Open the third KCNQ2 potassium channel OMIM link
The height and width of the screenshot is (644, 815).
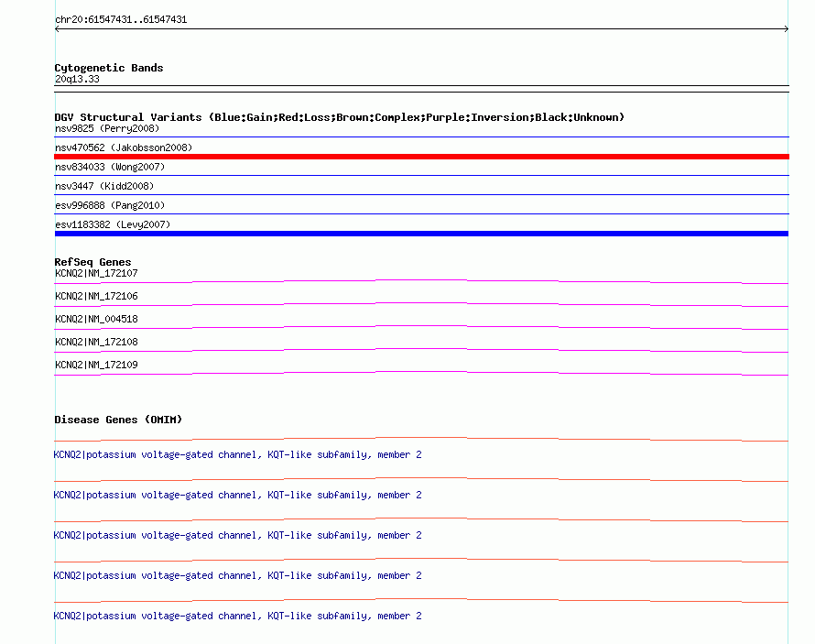click(237, 535)
